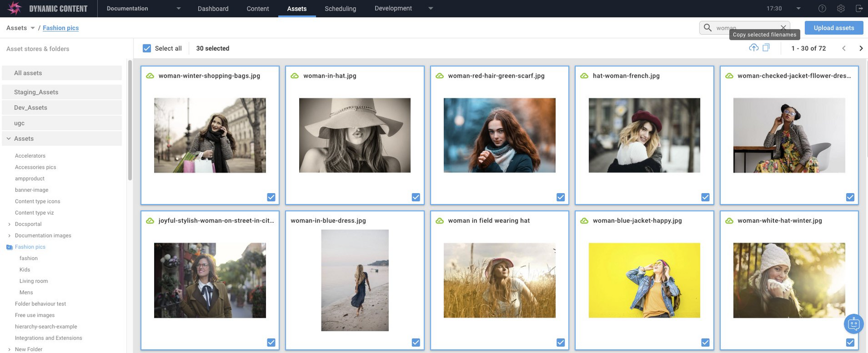Open the Accessories pics folder

pyautogui.click(x=36, y=167)
